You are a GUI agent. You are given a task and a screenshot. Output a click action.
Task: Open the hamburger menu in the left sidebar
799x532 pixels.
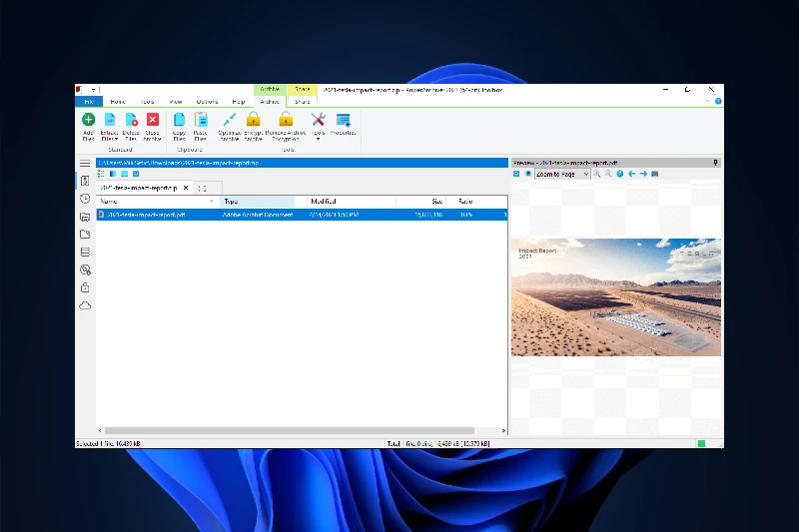pos(85,164)
